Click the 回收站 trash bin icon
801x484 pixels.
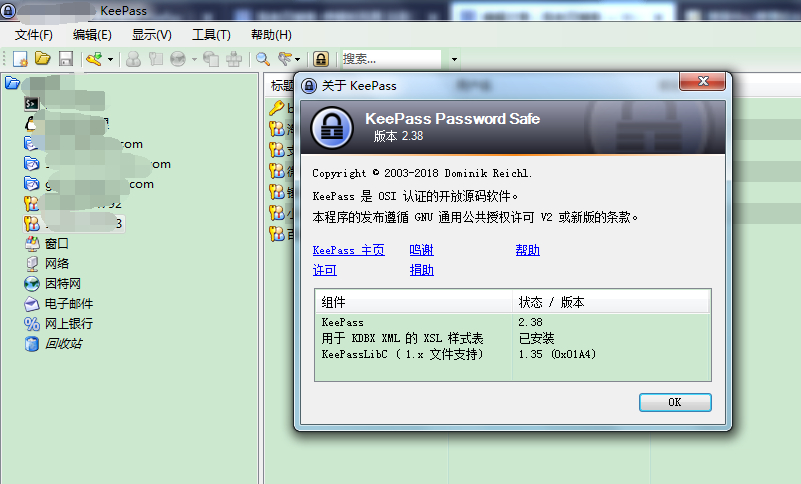(32, 344)
